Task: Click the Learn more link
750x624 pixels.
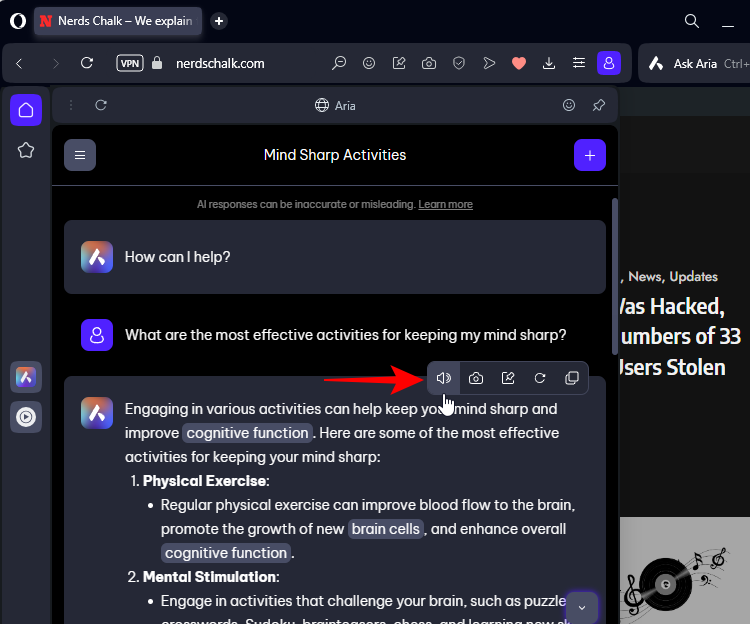Action: coord(445,204)
